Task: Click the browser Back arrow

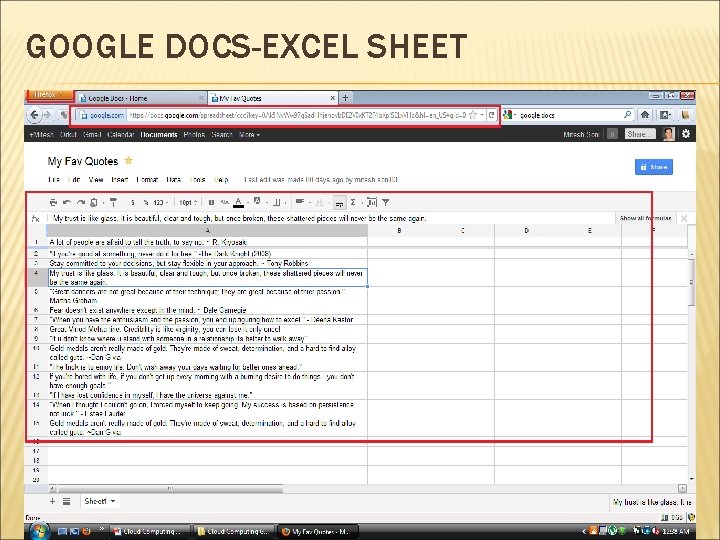Action: coord(34,115)
